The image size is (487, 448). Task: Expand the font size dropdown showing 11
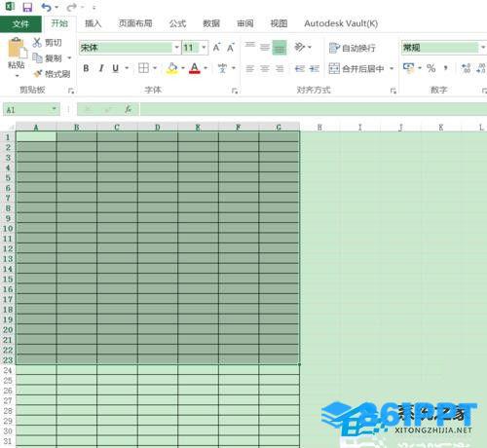[204, 48]
